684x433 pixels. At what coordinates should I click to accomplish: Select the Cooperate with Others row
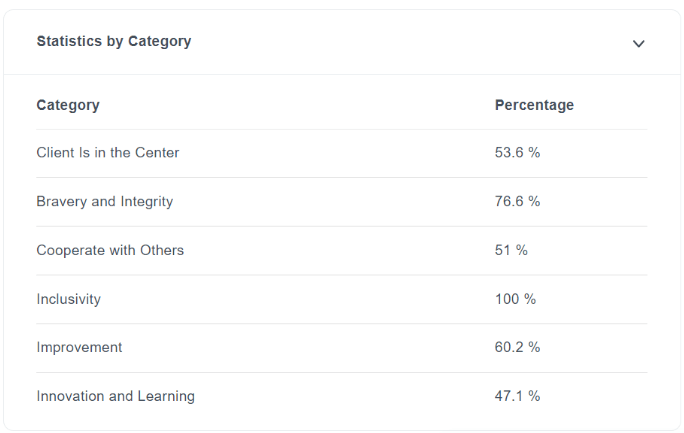[342, 250]
